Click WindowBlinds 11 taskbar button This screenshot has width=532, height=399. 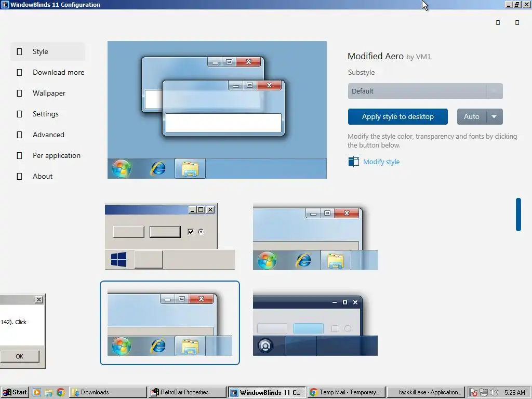click(267, 392)
